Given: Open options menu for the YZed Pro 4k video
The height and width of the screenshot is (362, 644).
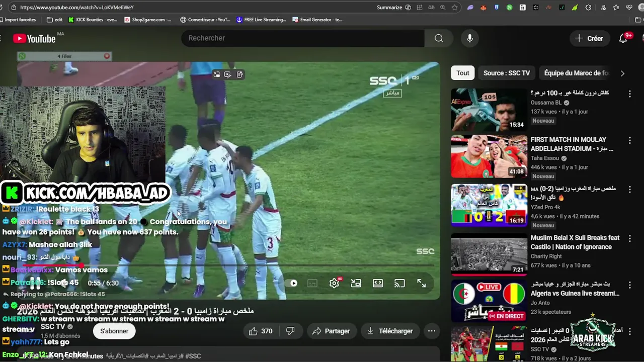Looking at the screenshot, I should coord(629,190).
